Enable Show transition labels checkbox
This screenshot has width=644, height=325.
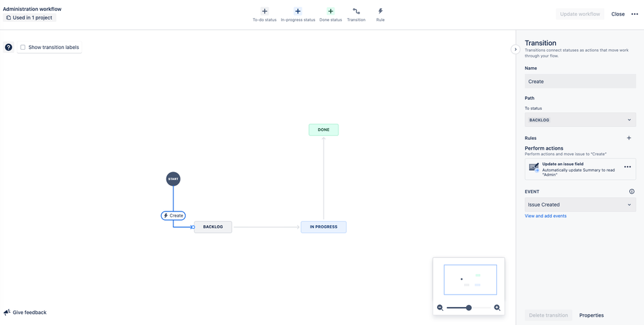(x=23, y=47)
